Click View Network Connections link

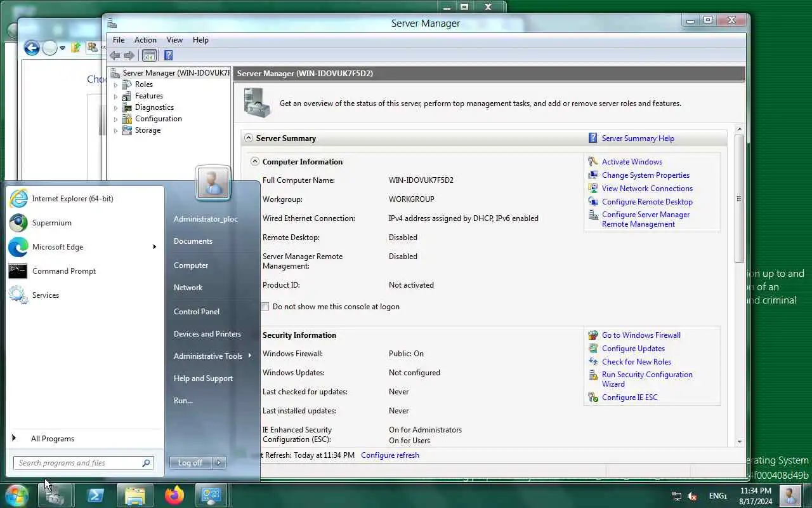click(x=647, y=189)
